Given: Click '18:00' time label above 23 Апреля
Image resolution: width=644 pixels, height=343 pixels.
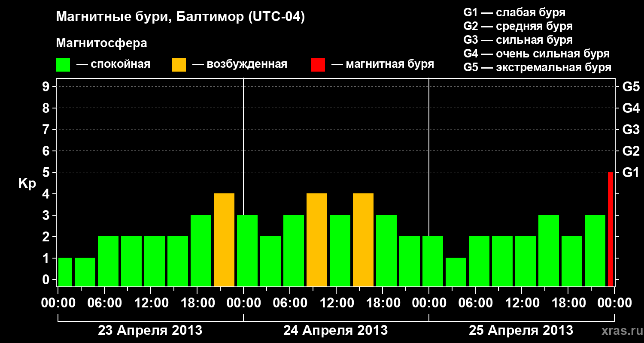Looking at the screenshot, I should pos(197,303).
